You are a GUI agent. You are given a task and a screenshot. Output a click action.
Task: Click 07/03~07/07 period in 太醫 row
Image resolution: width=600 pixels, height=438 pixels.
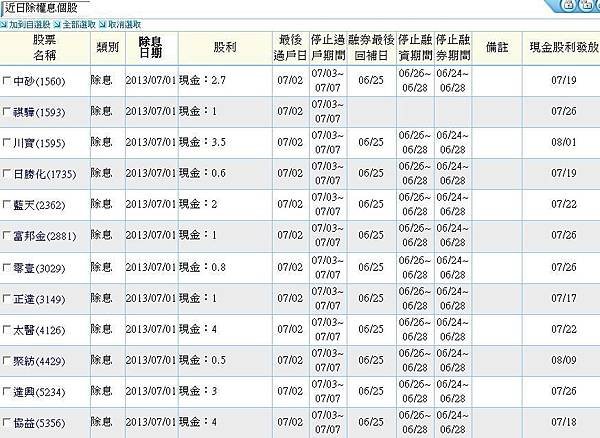[x=328, y=329]
